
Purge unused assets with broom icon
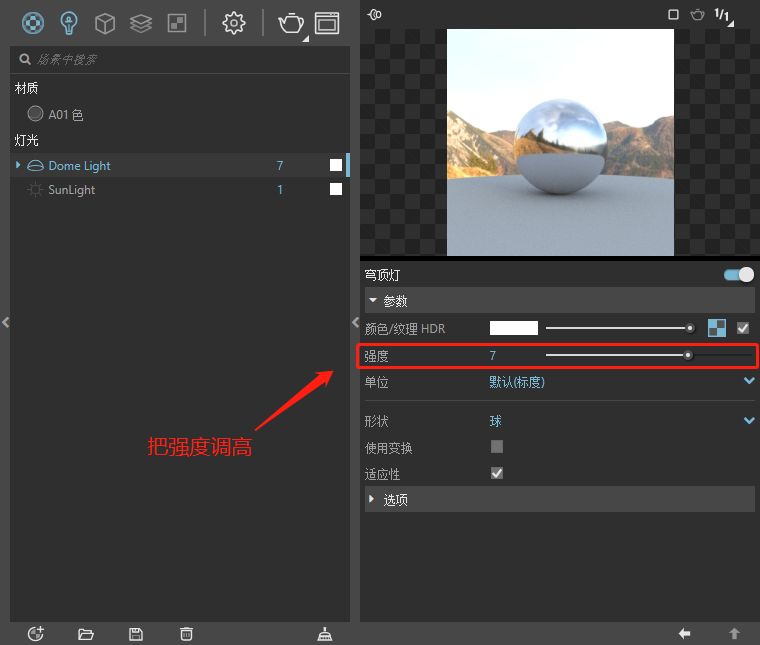325,634
